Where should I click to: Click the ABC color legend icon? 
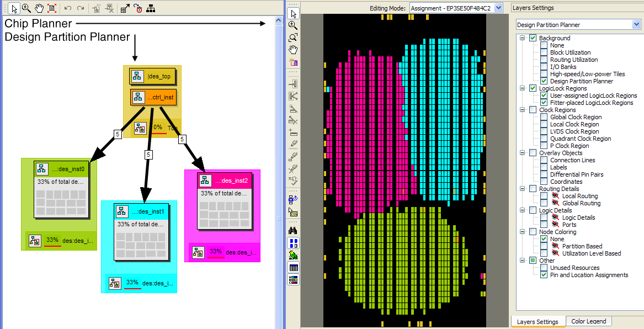pos(293,280)
